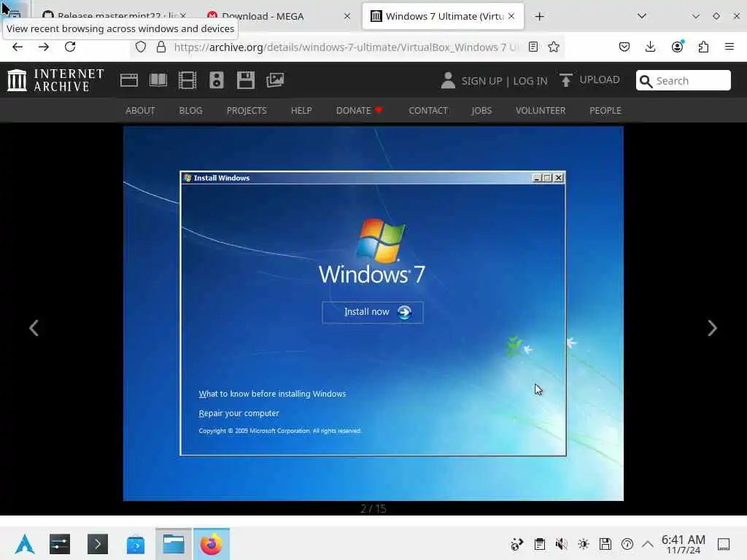Open the Software floppy icon
Image resolution: width=747 pixels, height=560 pixels.
[246, 80]
